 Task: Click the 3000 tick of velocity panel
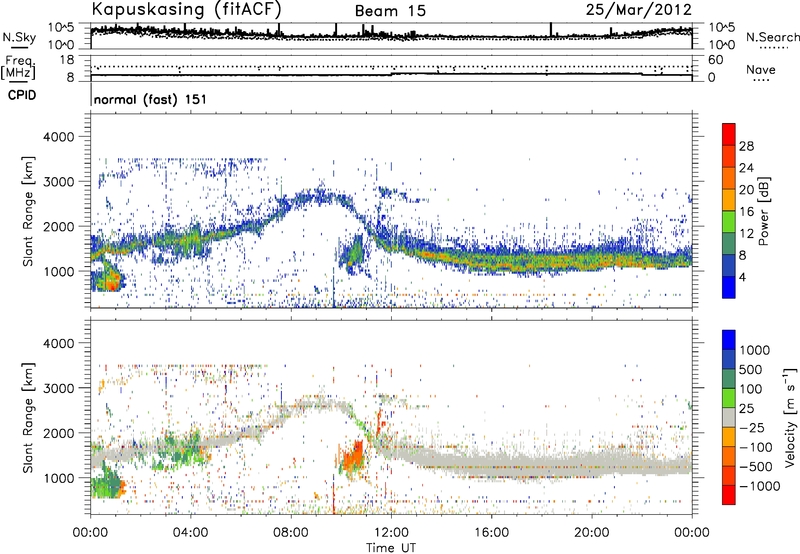(58, 388)
